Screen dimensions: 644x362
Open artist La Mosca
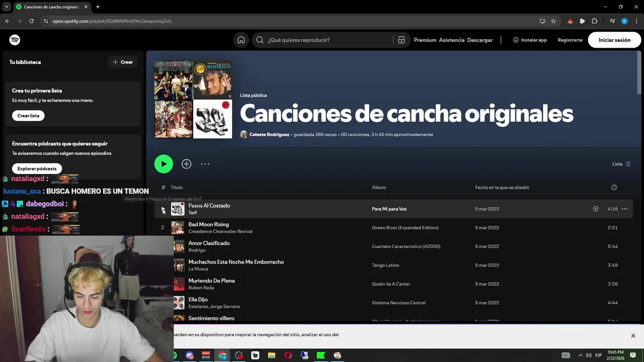tap(198, 269)
